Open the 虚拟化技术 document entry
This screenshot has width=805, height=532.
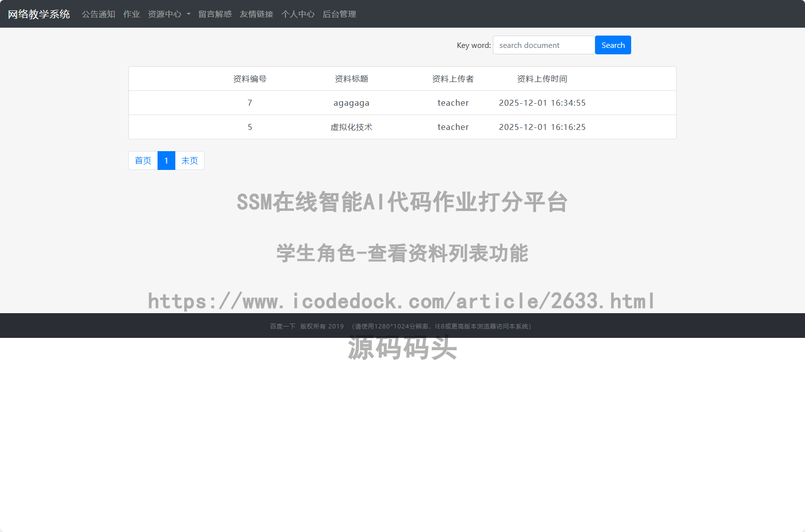pos(351,127)
